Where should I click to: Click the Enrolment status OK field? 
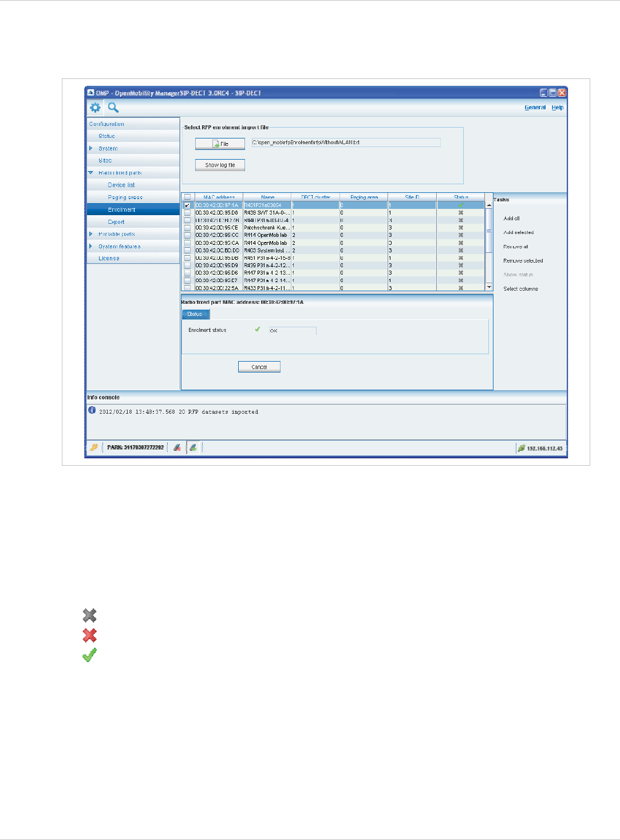[293, 331]
